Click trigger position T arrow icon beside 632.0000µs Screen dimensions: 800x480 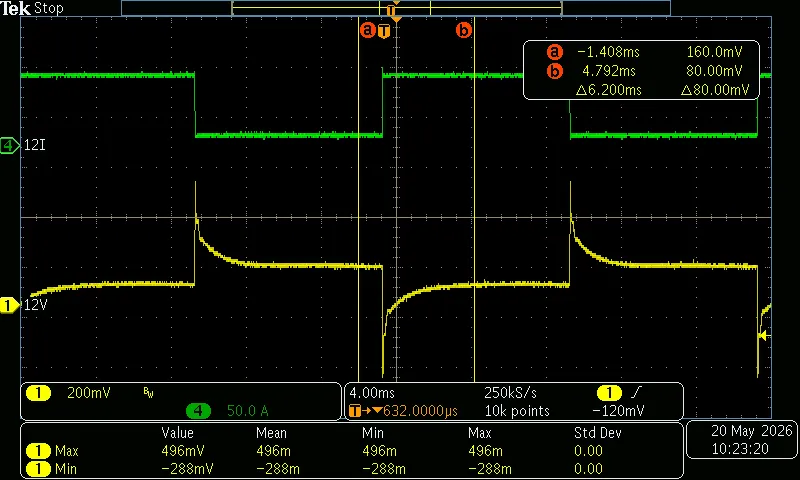coord(365,411)
